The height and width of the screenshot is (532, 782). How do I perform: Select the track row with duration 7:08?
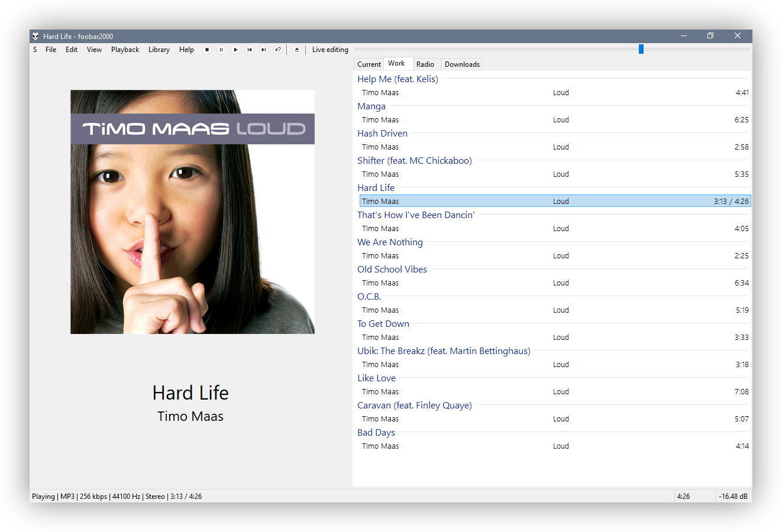(x=555, y=391)
